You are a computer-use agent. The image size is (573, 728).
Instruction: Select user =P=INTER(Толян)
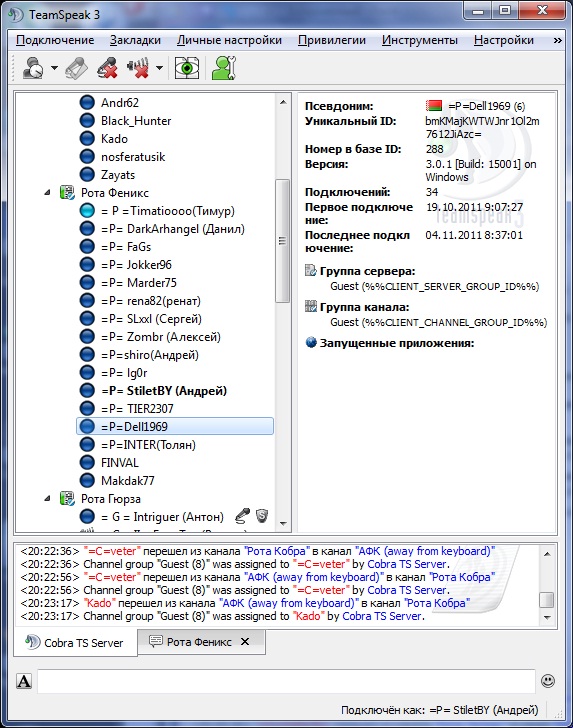(x=148, y=445)
